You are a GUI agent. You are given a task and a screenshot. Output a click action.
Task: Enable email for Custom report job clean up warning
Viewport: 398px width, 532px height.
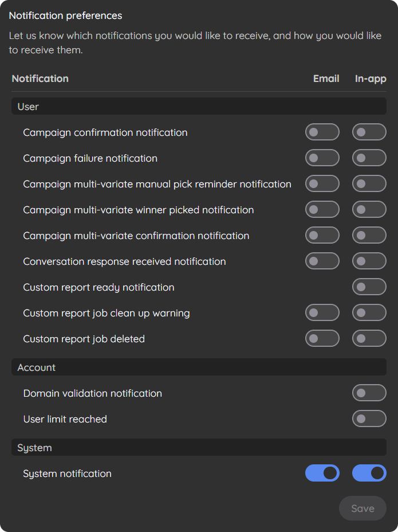tap(322, 312)
